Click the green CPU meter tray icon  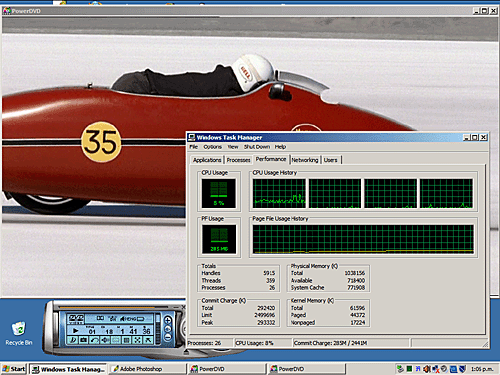click(x=409, y=369)
